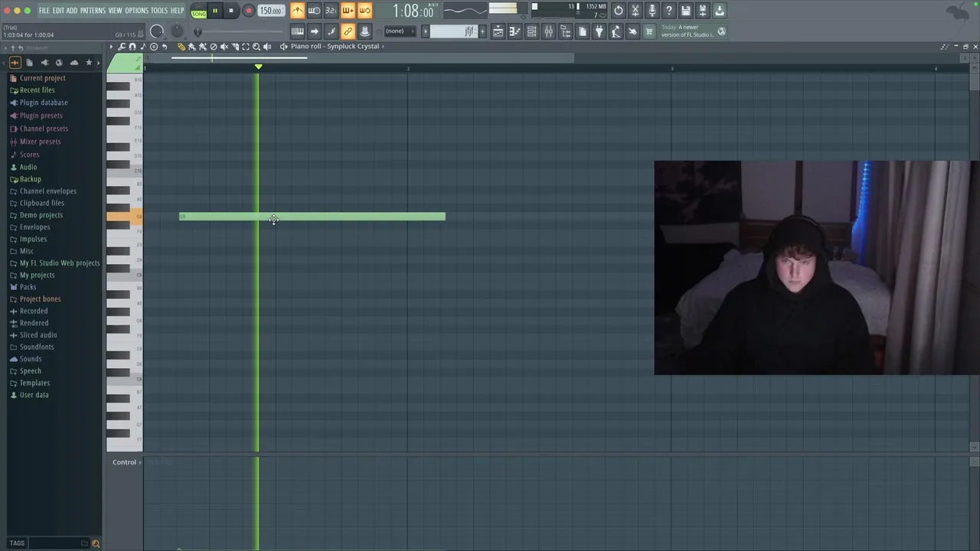Open the audio editor scissors icon
Screen dimensions: 980x551
[x=635, y=11]
